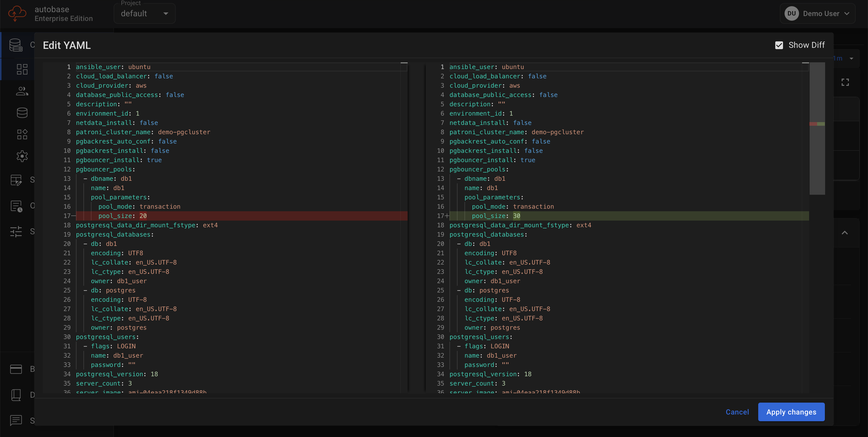The image size is (868, 437).
Task: Expand the Demo User account menu
Action: [817, 13]
